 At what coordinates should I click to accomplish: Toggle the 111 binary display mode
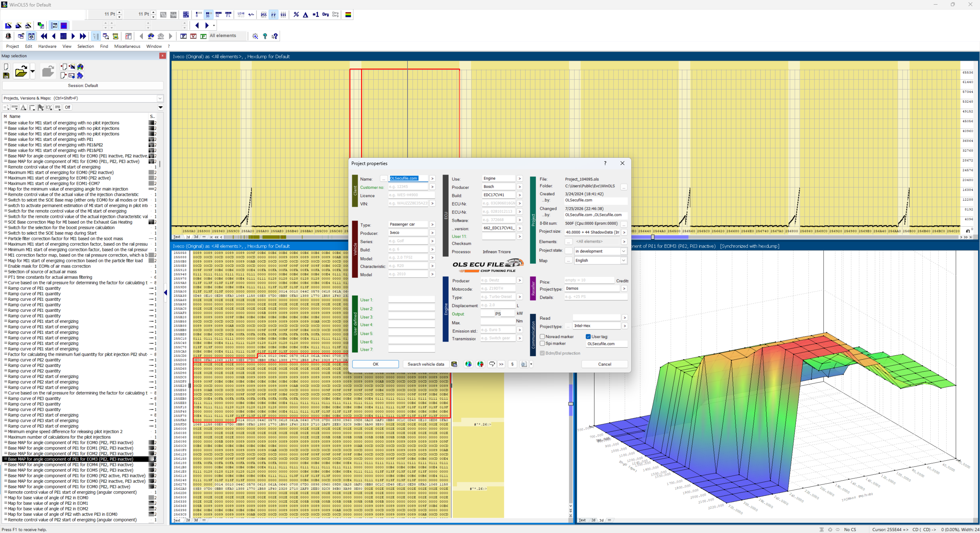283,15
